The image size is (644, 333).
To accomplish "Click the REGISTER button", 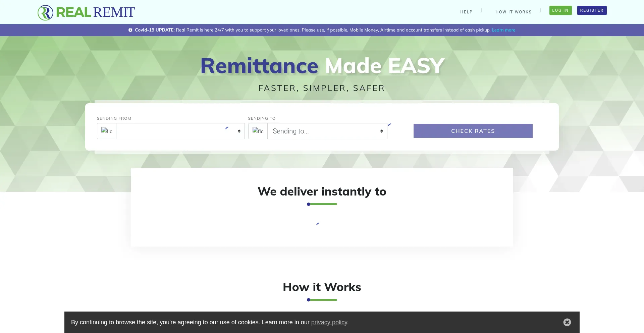I will coord(592,10).
